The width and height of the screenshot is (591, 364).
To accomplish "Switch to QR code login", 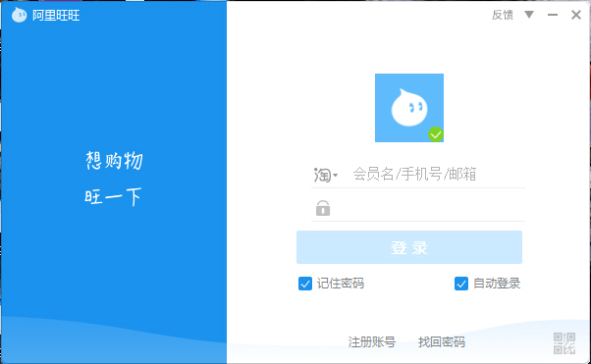I will [x=564, y=342].
